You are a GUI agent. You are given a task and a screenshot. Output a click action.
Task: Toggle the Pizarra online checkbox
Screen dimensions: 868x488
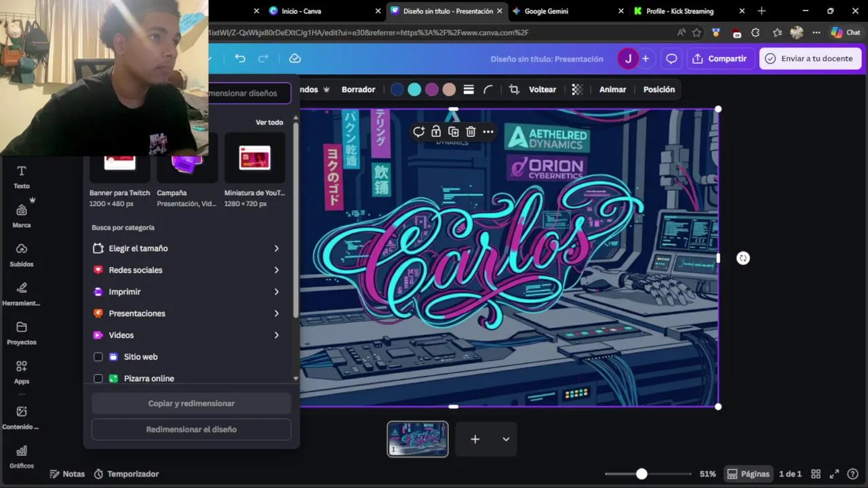click(x=98, y=378)
